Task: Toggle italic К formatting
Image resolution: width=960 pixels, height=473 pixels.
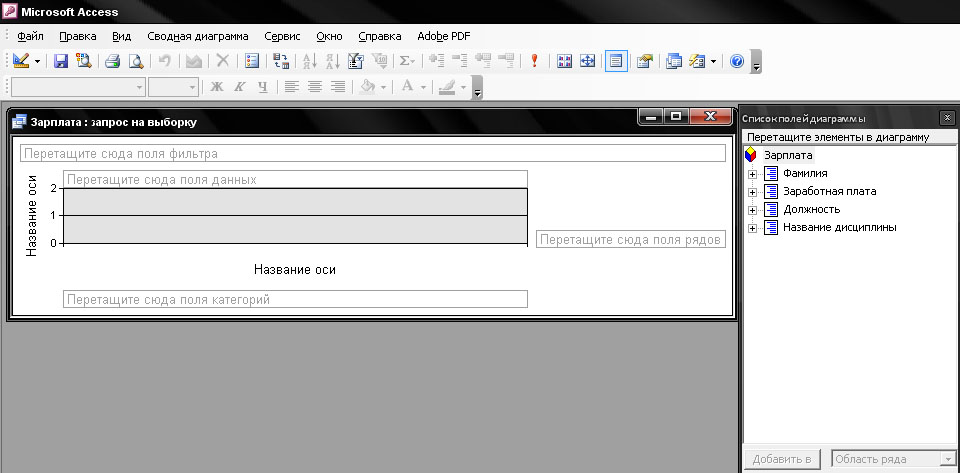Action: pos(239,87)
